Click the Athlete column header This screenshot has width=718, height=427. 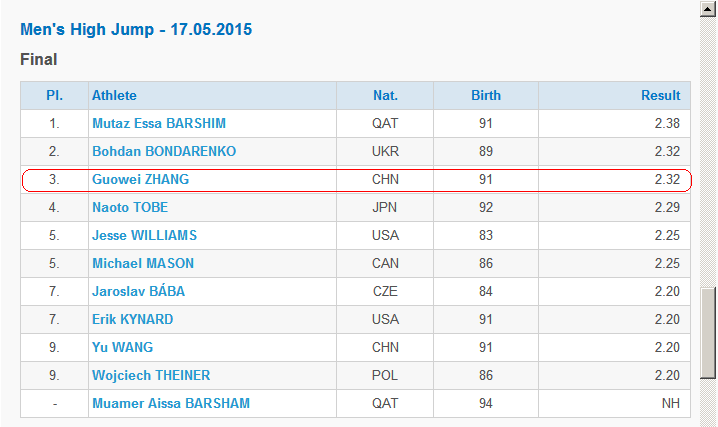pyautogui.click(x=114, y=96)
